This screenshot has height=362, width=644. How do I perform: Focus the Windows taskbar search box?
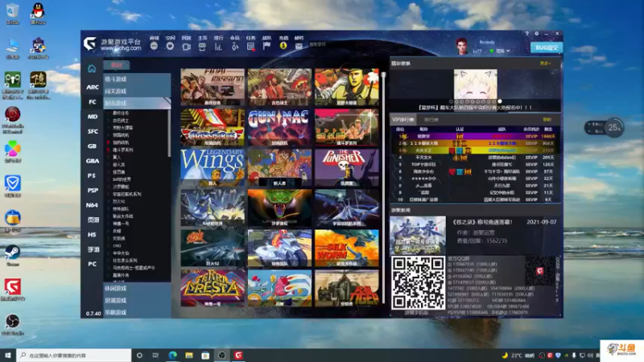(74, 356)
